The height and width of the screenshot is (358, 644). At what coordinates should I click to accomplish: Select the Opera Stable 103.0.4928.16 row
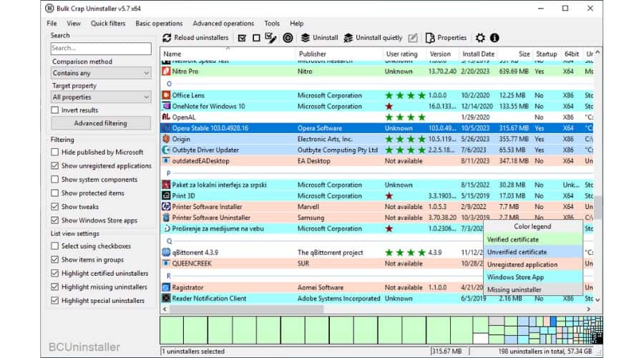(377, 128)
